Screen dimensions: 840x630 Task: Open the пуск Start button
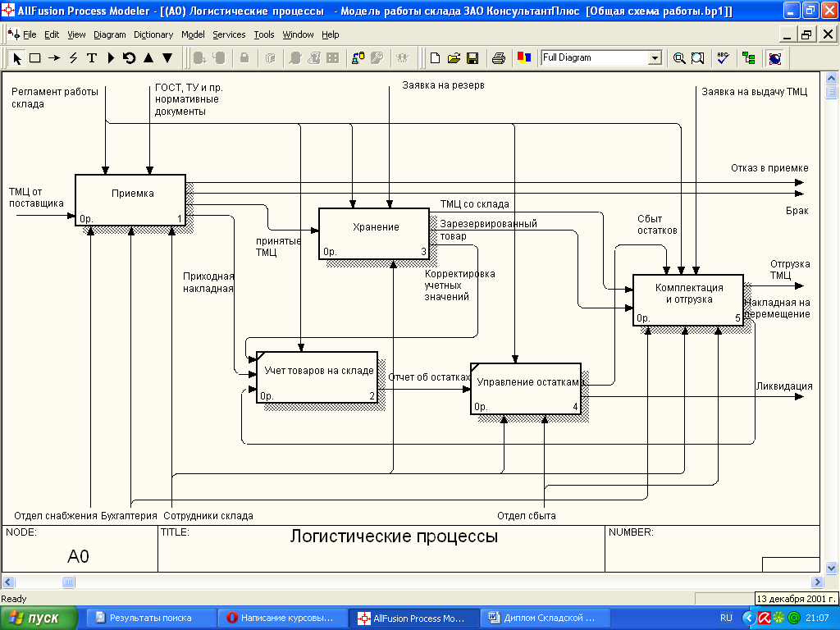[39, 619]
